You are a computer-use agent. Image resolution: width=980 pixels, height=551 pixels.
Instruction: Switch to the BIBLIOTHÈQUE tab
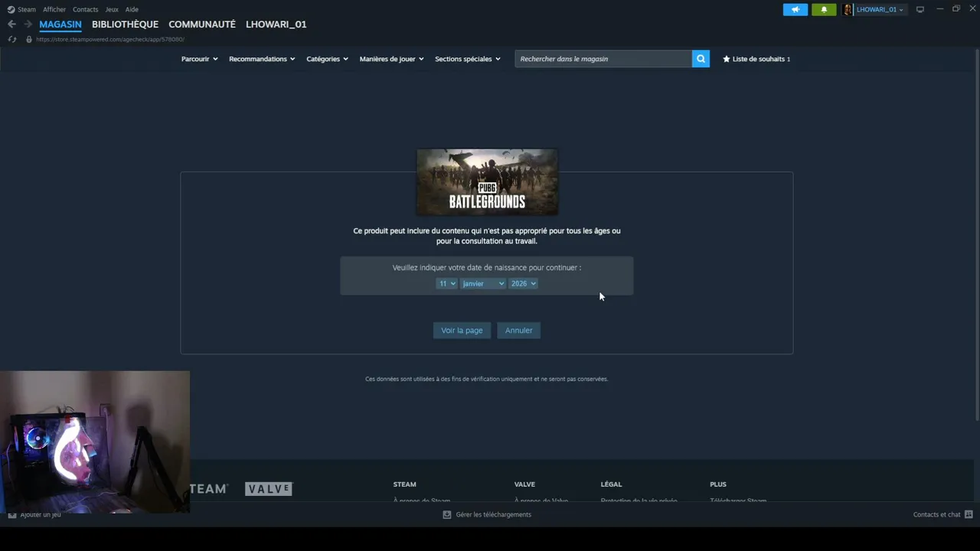125,24
